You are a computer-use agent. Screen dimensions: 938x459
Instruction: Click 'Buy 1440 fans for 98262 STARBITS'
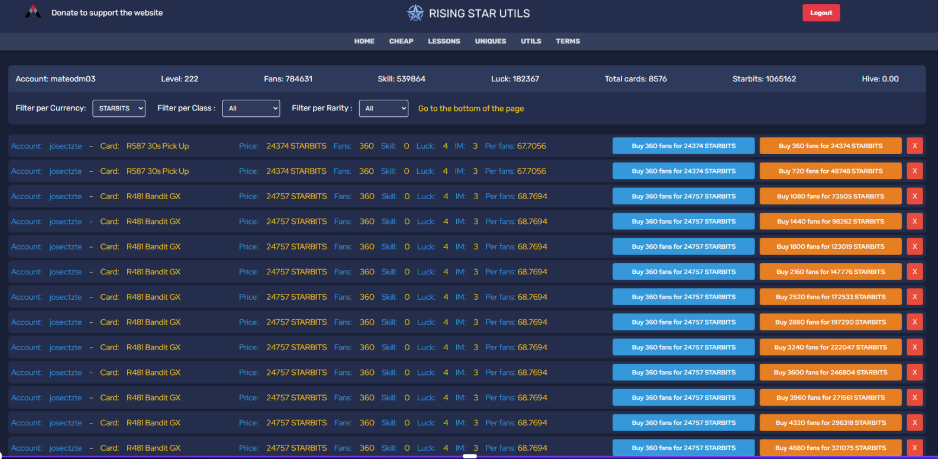pyautogui.click(x=830, y=221)
